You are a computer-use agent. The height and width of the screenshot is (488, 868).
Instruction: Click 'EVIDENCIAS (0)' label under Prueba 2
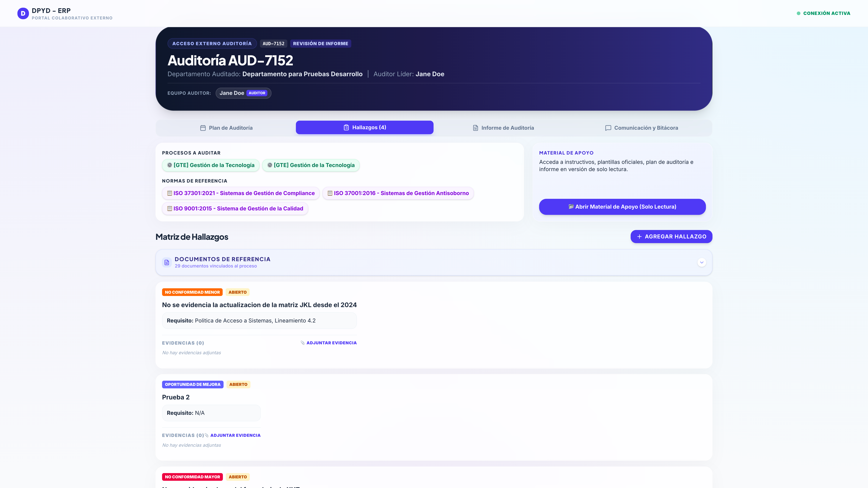tap(183, 435)
